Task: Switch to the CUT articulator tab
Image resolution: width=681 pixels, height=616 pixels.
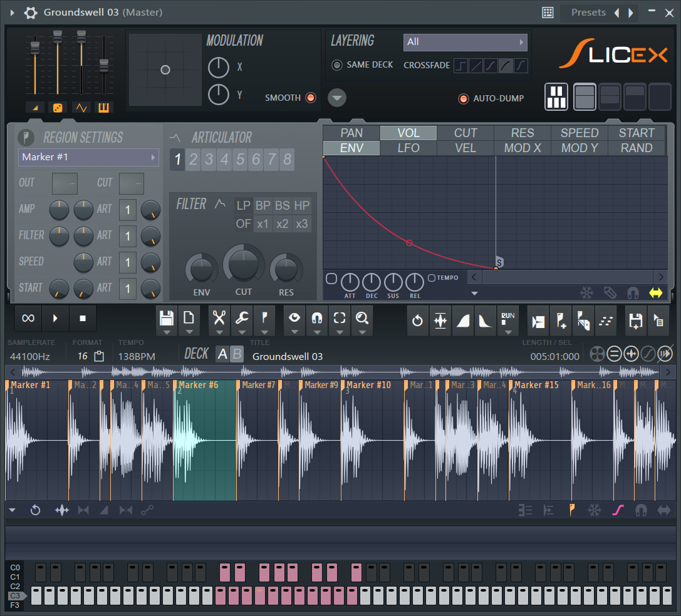Action: pyautogui.click(x=465, y=133)
